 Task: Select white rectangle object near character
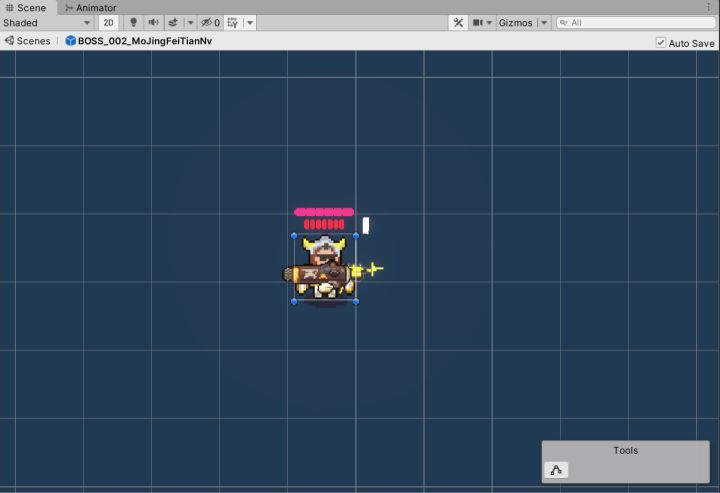(x=366, y=225)
